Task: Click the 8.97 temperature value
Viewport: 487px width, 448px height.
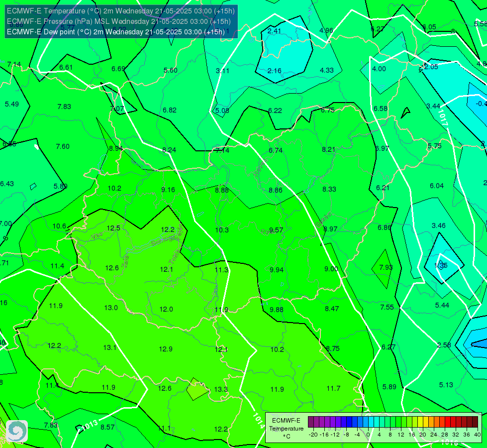Action: pos(330,229)
